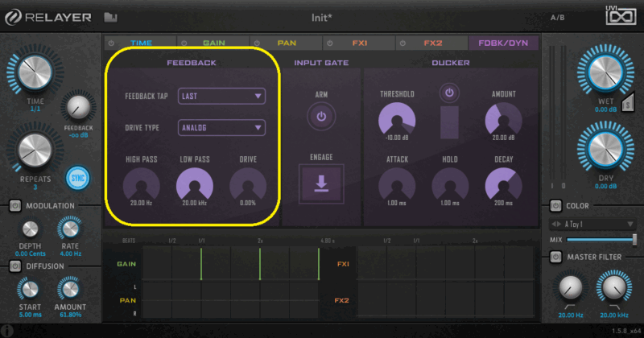
Task: Toggle the Modulation section on/off
Action: click(14, 206)
